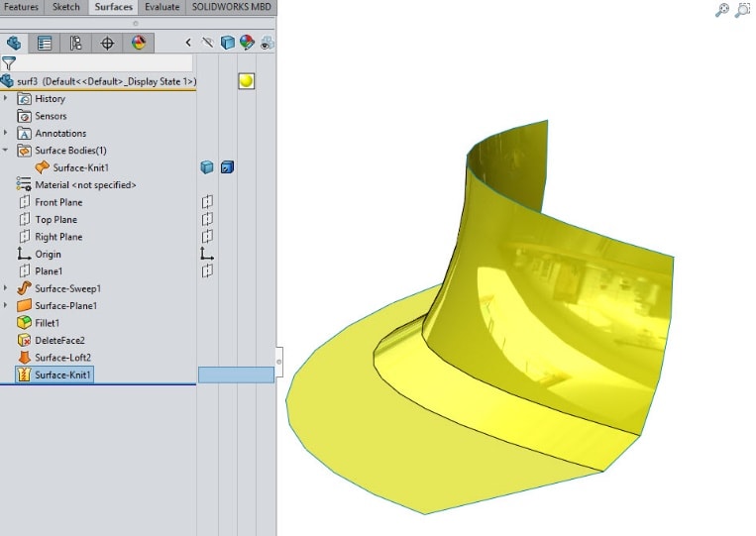756x536 pixels.
Task: Collapse display pane with left chevron
Action: pyautogui.click(x=188, y=43)
